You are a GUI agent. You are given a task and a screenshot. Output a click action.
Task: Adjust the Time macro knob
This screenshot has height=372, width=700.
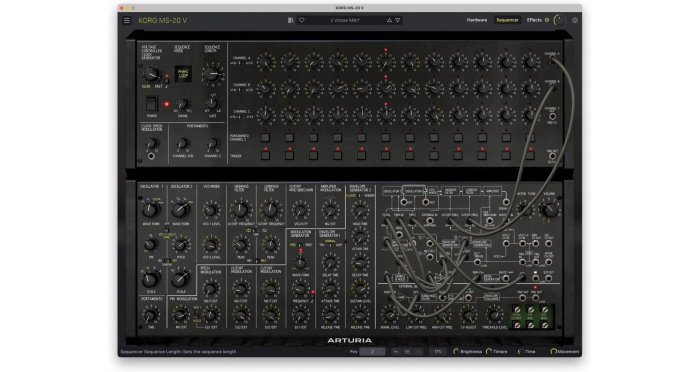click(520, 351)
